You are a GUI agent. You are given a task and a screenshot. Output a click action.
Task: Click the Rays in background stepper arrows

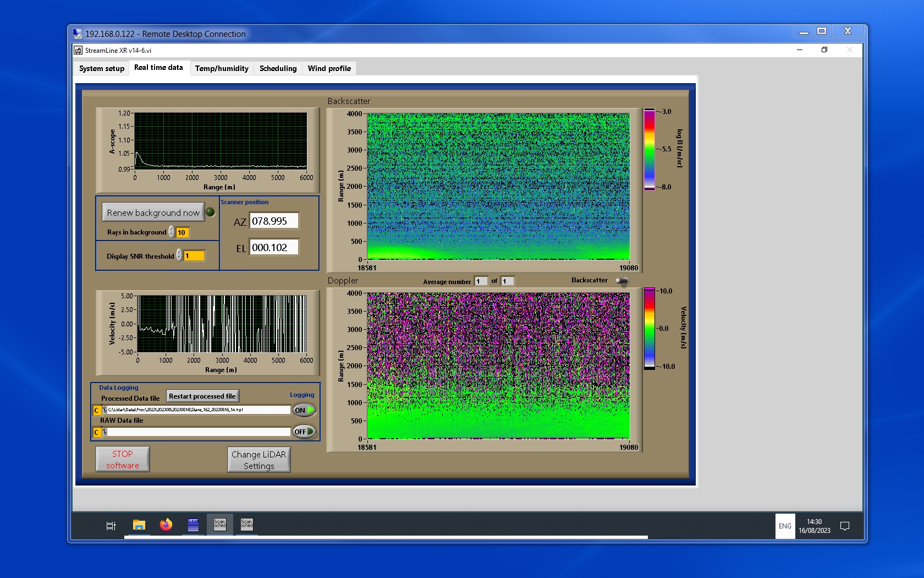(x=172, y=232)
